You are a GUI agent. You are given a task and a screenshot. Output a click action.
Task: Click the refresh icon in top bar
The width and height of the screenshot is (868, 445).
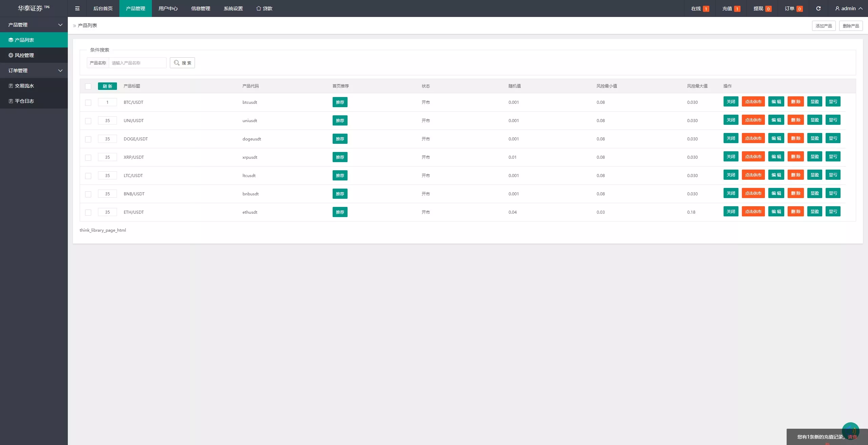818,8
